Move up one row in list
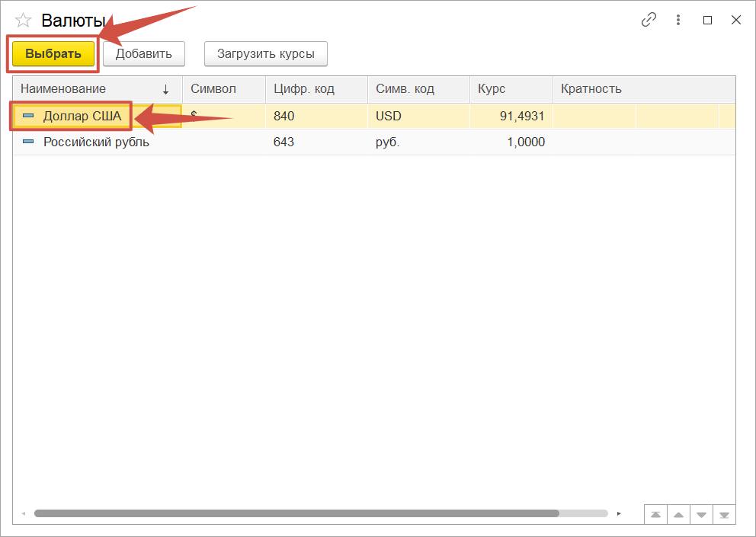The image size is (756, 537). coord(678,514)
